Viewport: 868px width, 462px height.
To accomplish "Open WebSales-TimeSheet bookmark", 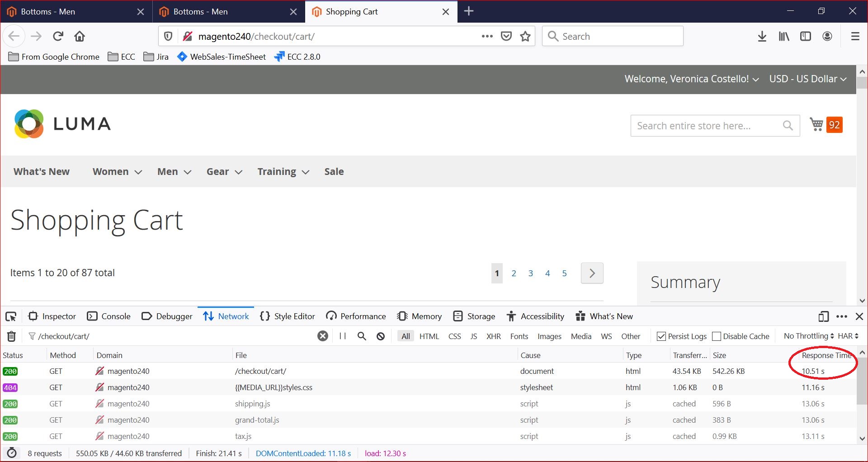I will pos(222,57).
